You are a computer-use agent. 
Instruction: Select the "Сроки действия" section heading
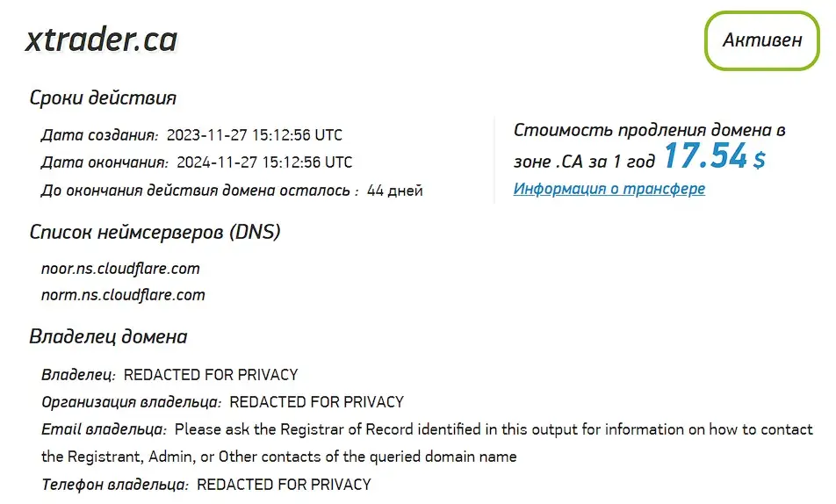103,97
